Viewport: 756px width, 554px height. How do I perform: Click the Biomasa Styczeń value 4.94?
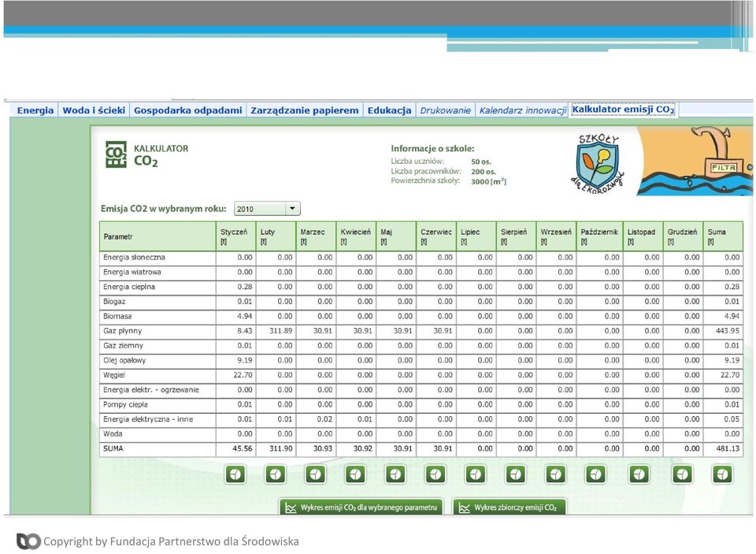click(245, 316)
